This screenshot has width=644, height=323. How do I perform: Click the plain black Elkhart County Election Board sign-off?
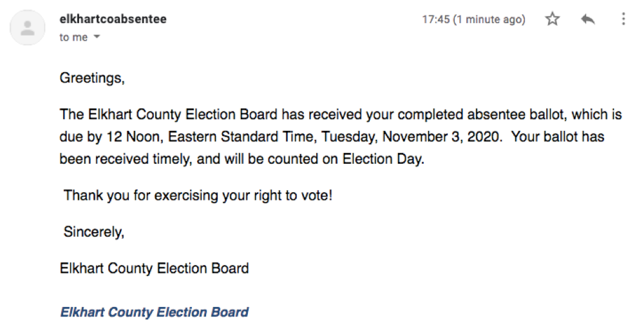click(154, 268)
